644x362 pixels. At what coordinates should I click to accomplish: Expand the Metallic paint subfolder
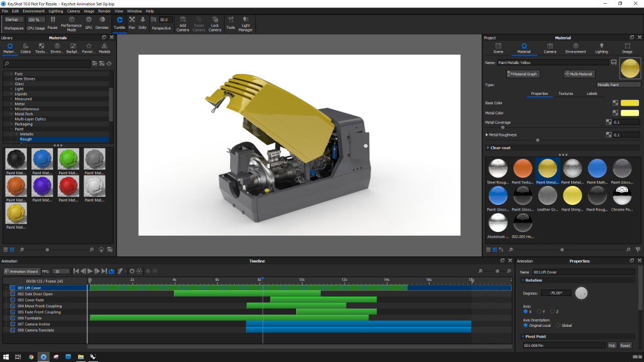(16, 134)
